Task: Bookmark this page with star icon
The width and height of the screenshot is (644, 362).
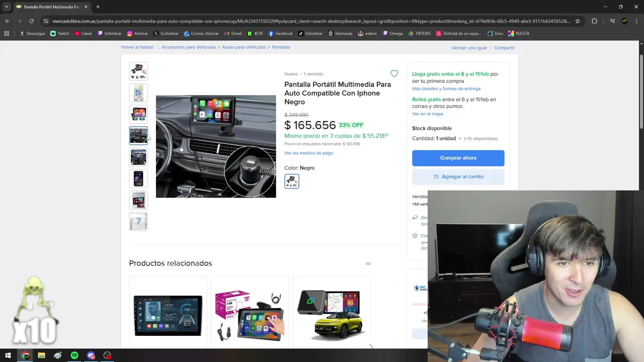Action: click(x=578, y=21)
